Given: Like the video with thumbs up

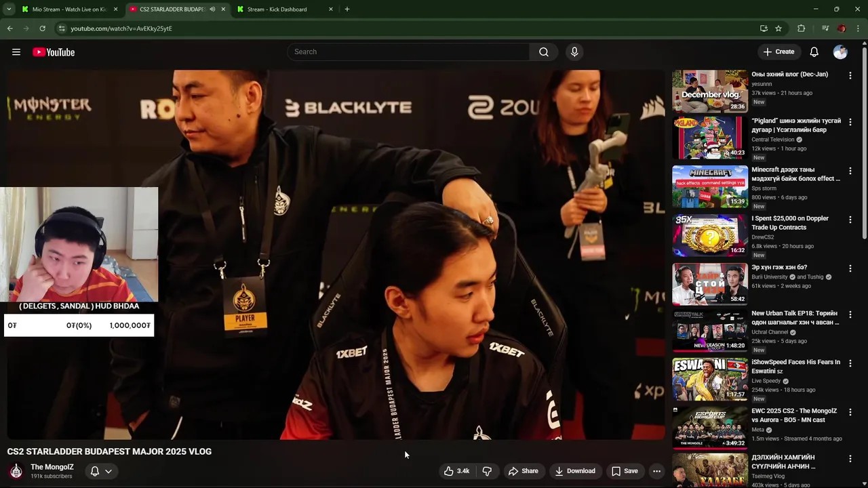Looking at the screenshot, I should tap(456, 471).
